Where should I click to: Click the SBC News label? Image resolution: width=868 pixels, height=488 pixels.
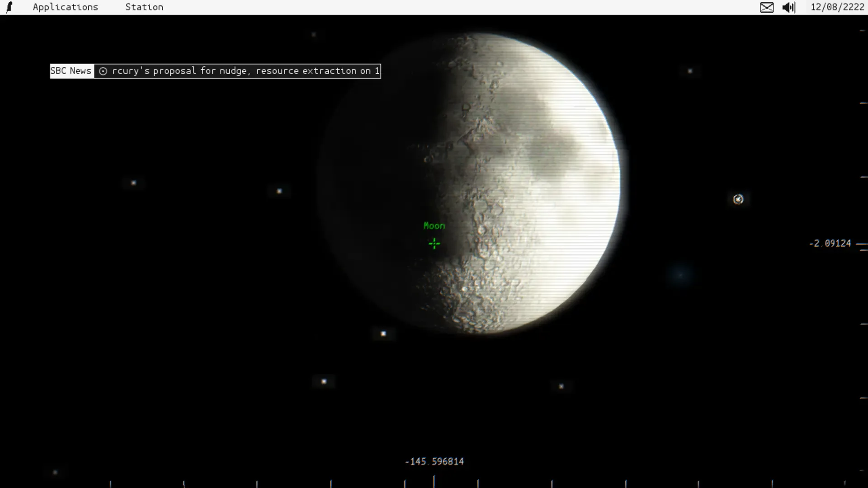pos(71,71)
